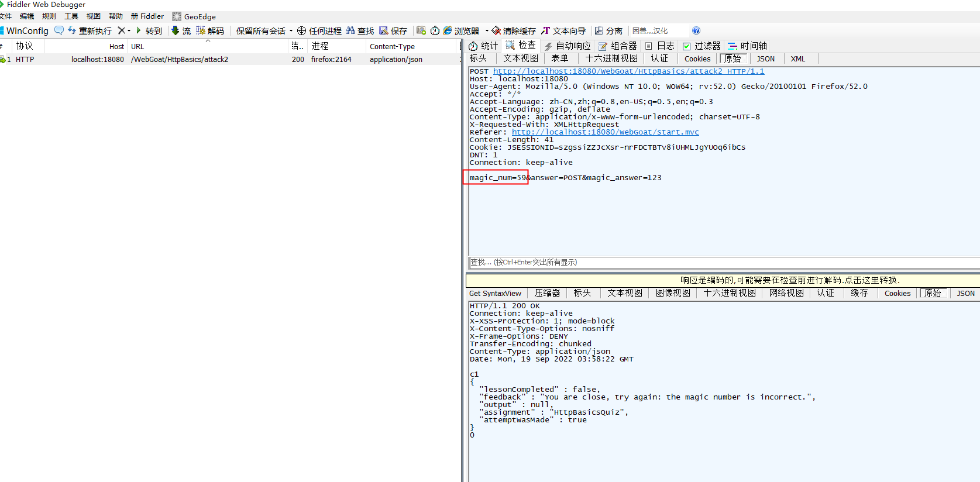Select the request 表单 WebForms tab
This screenshot has height=482, width=980.
560,58
